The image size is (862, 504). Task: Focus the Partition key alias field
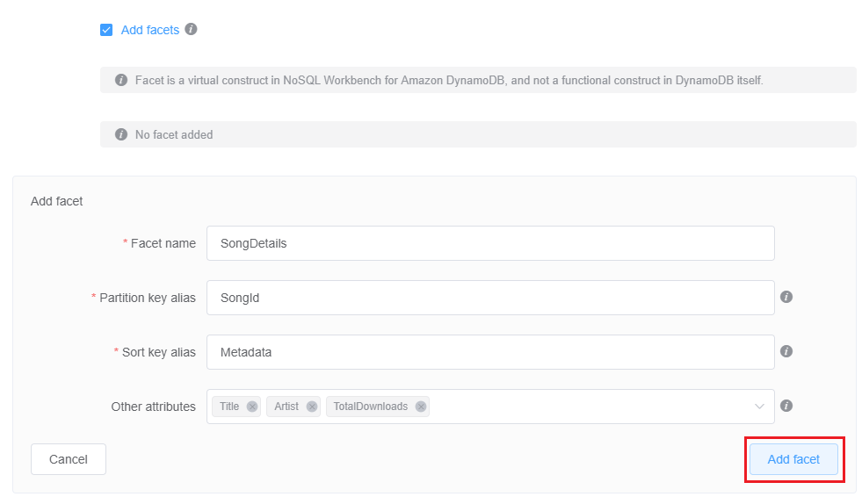[x=489, y=298]
